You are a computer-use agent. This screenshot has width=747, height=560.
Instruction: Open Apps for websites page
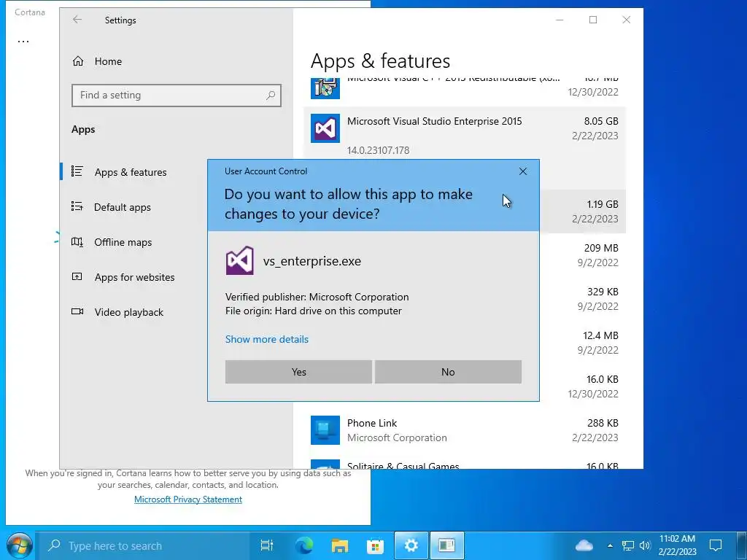point(134,277)
